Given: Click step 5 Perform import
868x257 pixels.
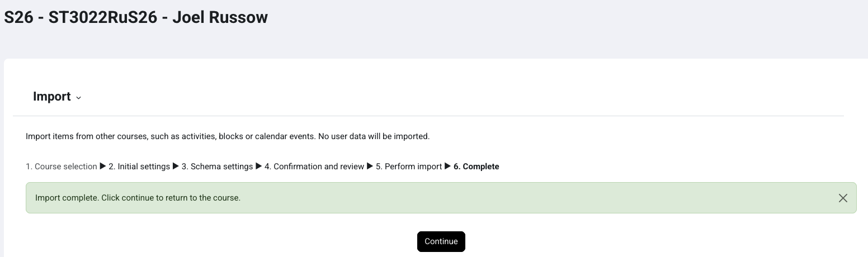Looking at the screenshot, I should click(x=409, y=166).
